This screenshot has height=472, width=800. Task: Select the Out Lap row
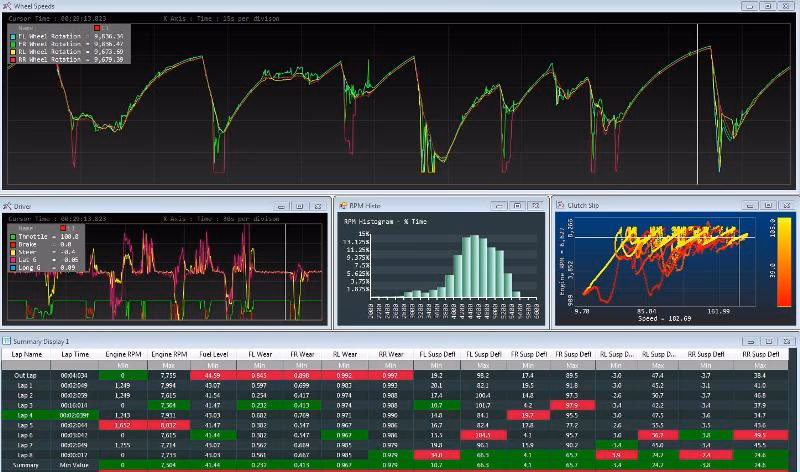(28, 375)
